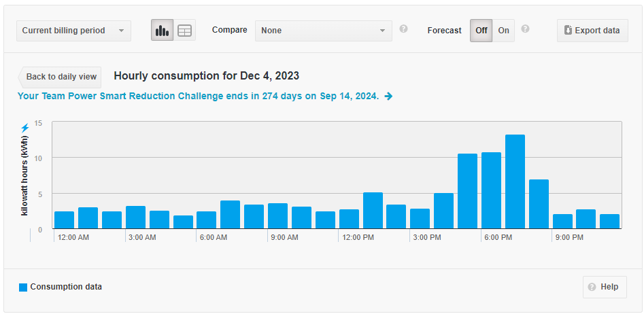The width and height of the screenshot is (644, 314).
Task: Click the Help question mark icon
Action: click(592, 287)
